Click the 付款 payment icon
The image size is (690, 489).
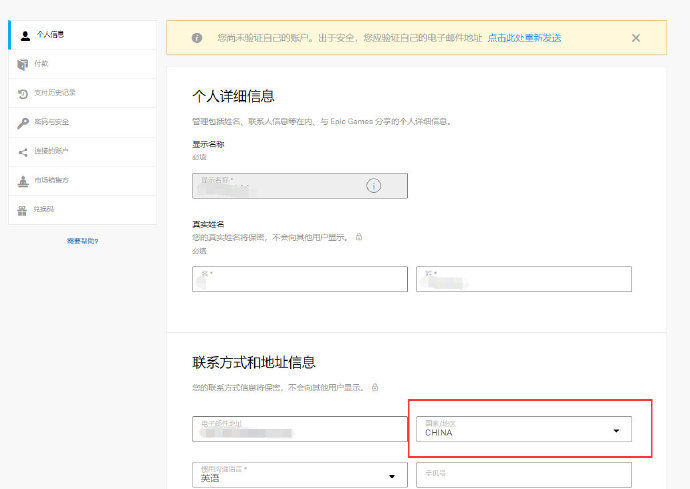tap(24, 64)
